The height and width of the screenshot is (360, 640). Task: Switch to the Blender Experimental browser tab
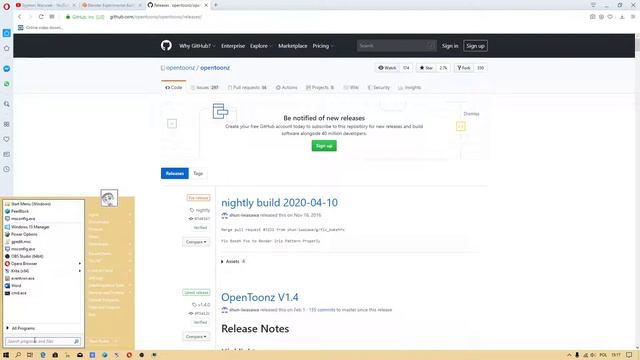tap(111, 5)
